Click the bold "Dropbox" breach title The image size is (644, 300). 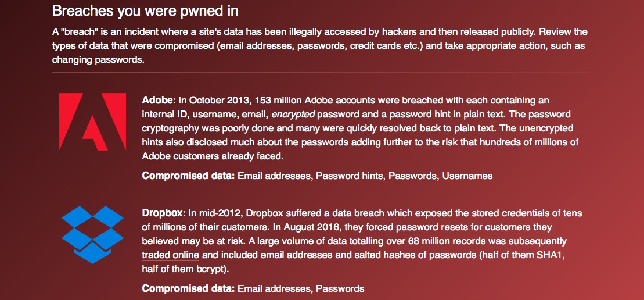[163, 213]
